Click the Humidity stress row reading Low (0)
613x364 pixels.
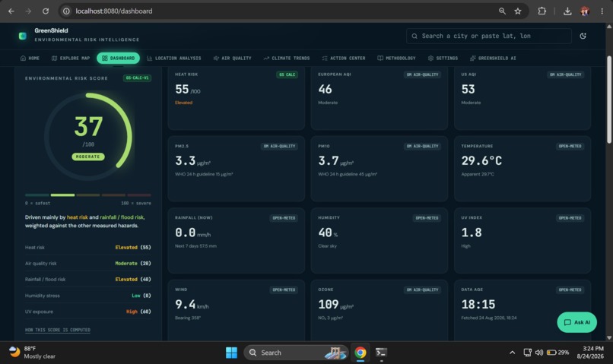(88, 296)
